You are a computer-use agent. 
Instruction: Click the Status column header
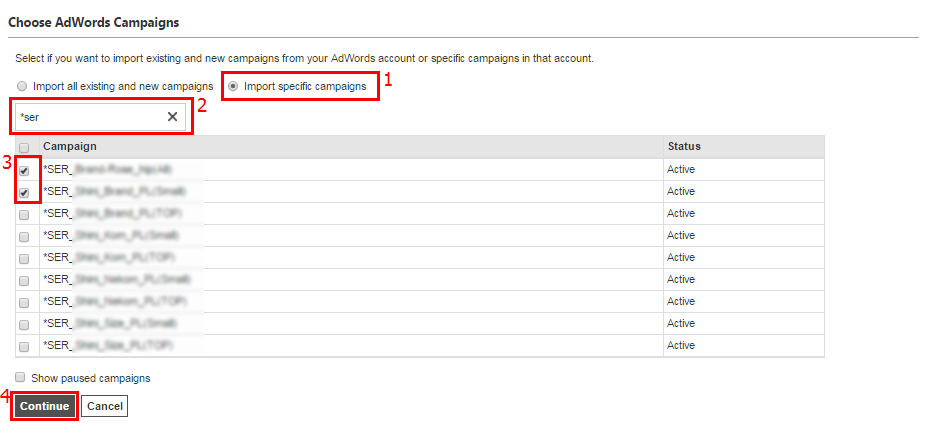click(x=684, y=146)
